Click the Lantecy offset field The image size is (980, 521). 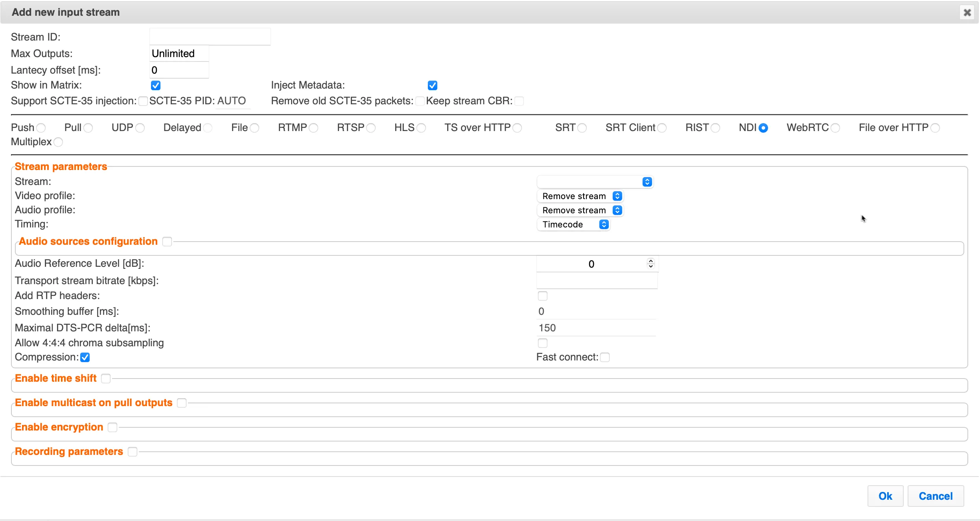(x=179, y=70)
